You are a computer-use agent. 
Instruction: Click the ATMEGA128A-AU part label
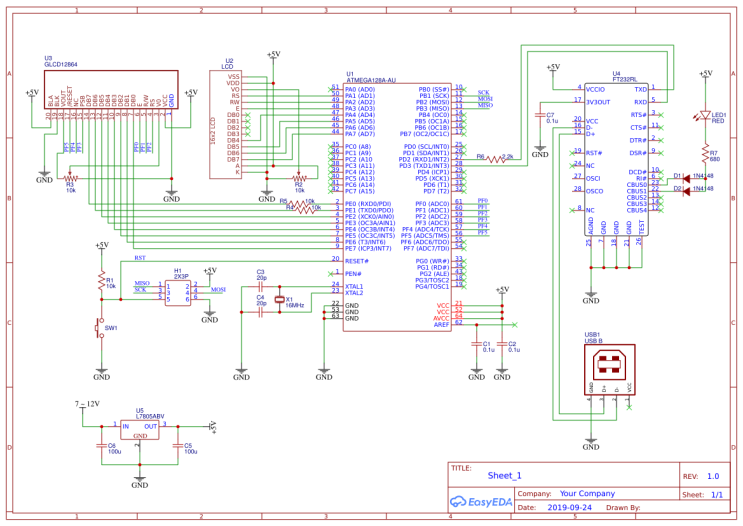371,80
